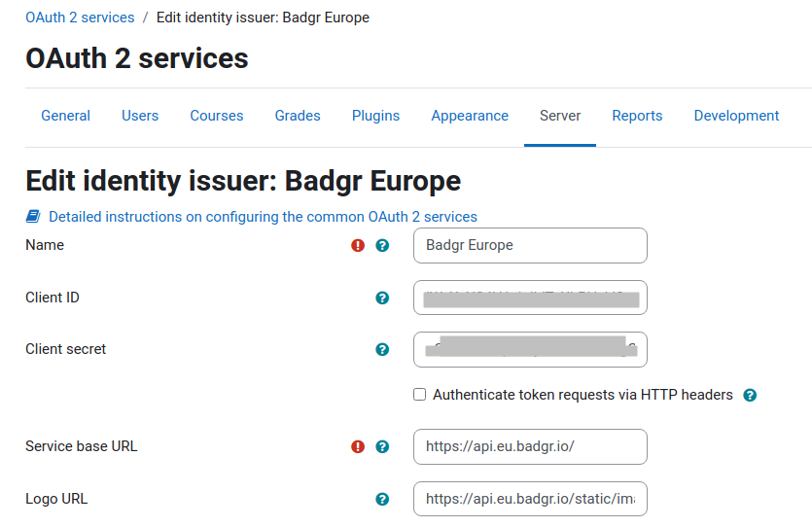Open help for Logo URL
The height and width of the screenshot is (527, 812).
pyautogui.click(x=382, y=499)
